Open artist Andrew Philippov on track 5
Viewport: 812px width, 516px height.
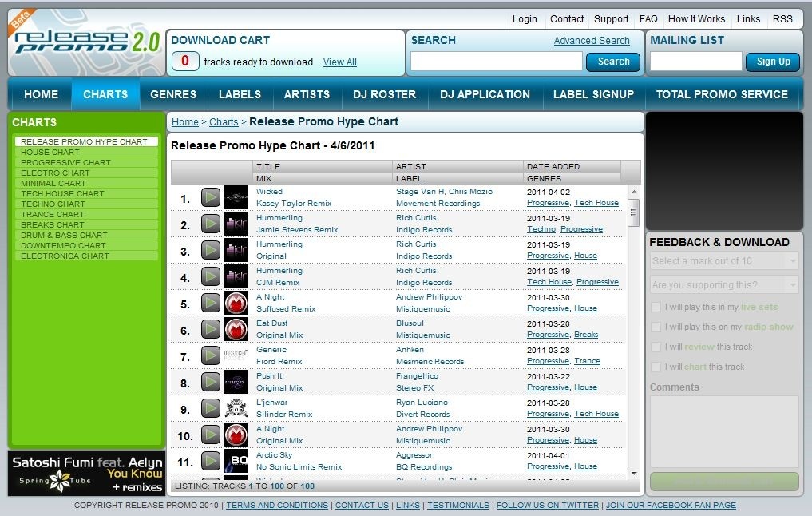click(x=429, y=297)
